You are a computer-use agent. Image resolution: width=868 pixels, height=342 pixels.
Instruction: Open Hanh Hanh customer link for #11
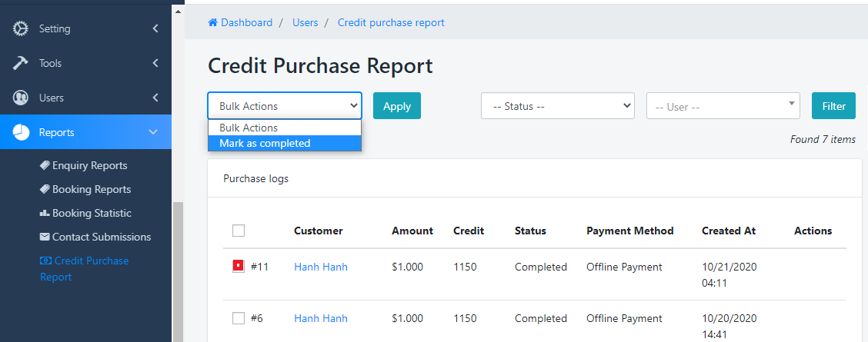[x=320, y=267]
